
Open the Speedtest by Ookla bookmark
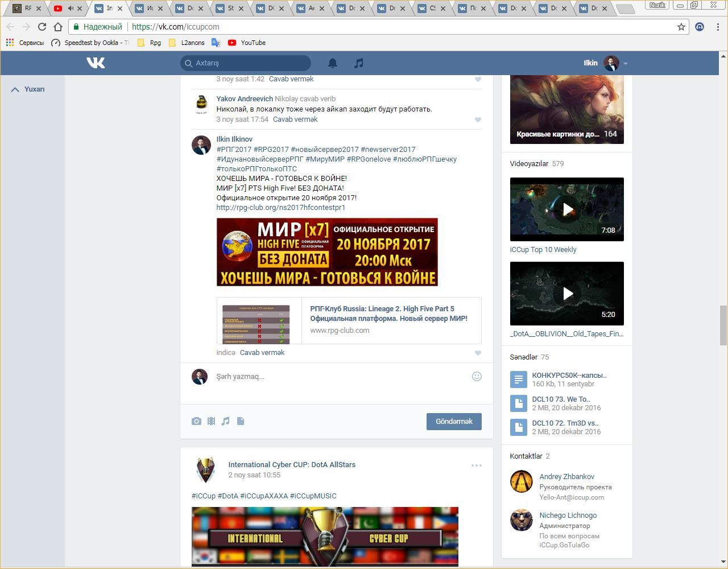click(x=90, y=43)
